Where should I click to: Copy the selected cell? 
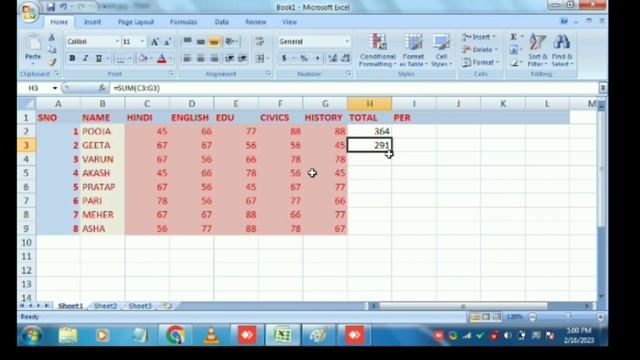(x=52, y=50)
